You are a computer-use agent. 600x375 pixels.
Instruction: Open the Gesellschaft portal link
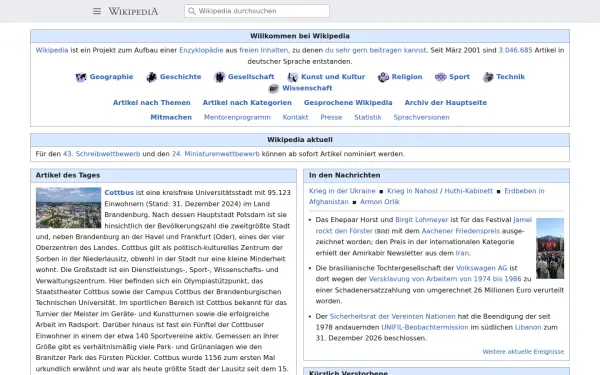tap(251, 77)
